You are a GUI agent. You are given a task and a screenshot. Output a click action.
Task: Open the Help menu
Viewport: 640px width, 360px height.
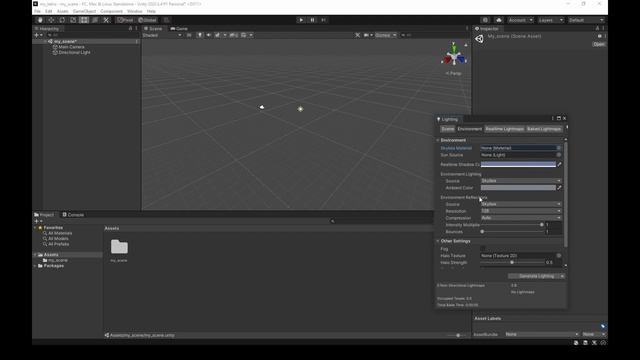pyautogui.click(x=151, y=11)
